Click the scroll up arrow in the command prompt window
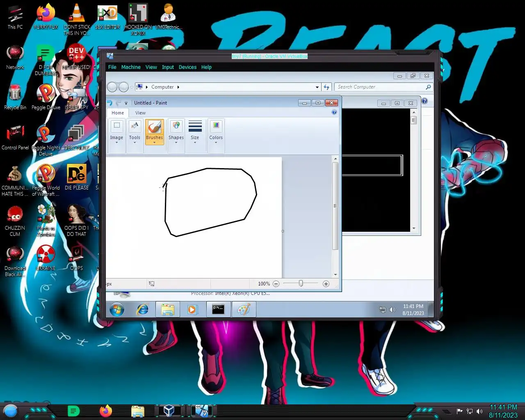This screenshot has width=525, height=420. (413, 112)
